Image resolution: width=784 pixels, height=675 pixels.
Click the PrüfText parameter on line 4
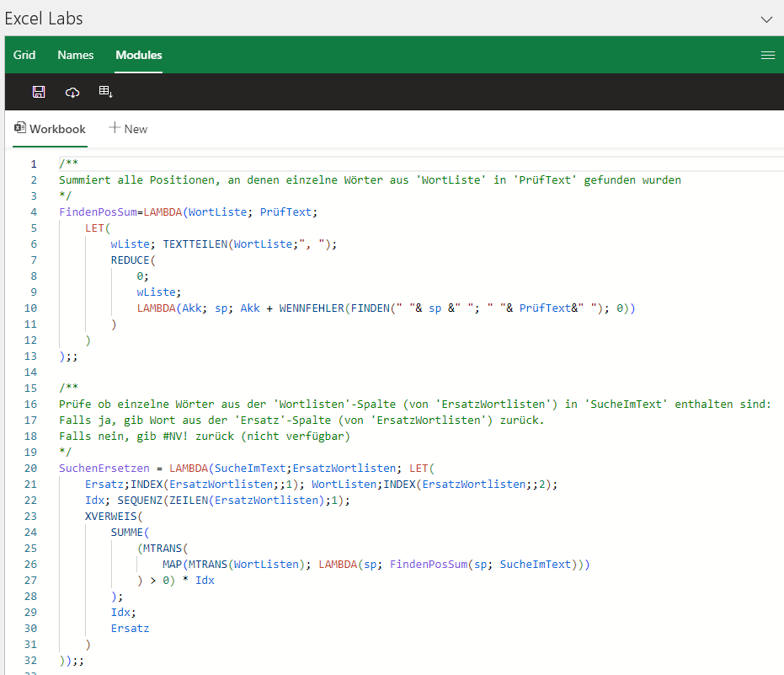(285, 212)
